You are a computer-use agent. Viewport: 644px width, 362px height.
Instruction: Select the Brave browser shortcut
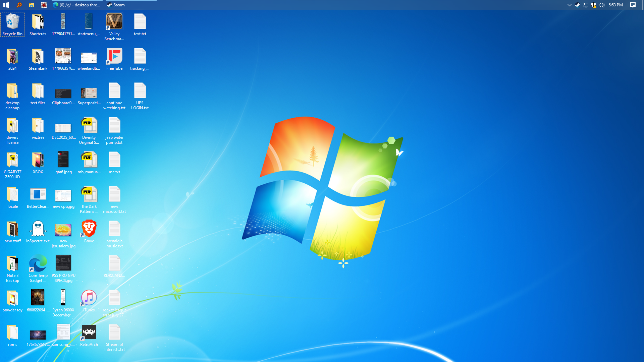coord(89,232)
